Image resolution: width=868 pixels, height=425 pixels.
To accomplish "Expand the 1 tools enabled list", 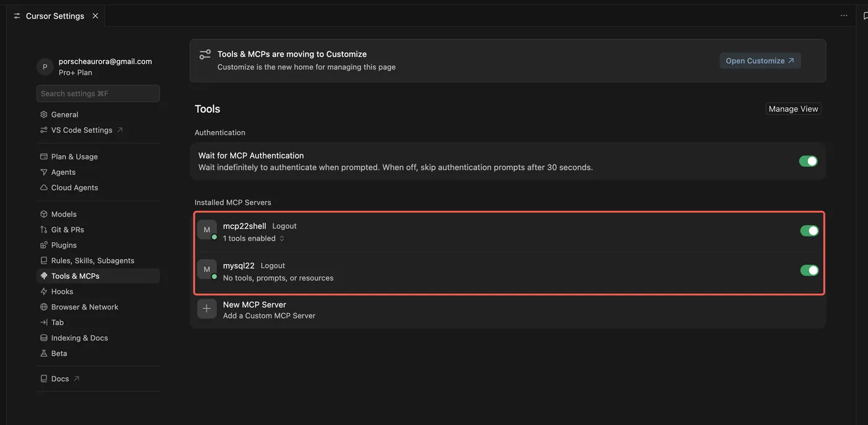I will point(254,238).
